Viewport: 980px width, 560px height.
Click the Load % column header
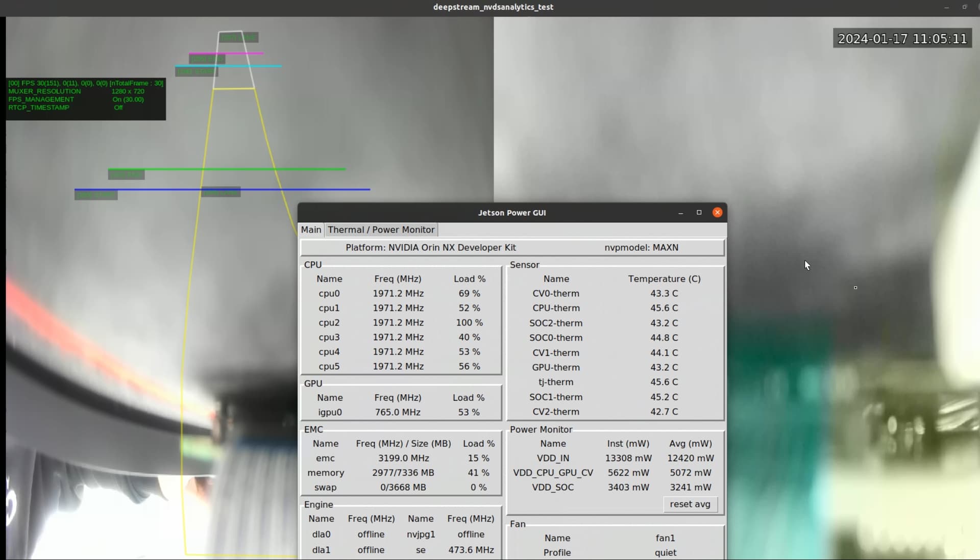[469, 278]
